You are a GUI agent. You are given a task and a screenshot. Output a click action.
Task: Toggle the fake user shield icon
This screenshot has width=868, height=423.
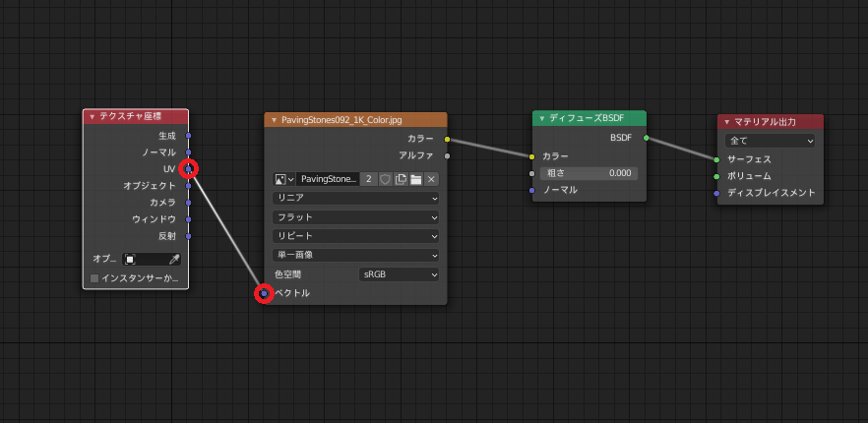386,179
